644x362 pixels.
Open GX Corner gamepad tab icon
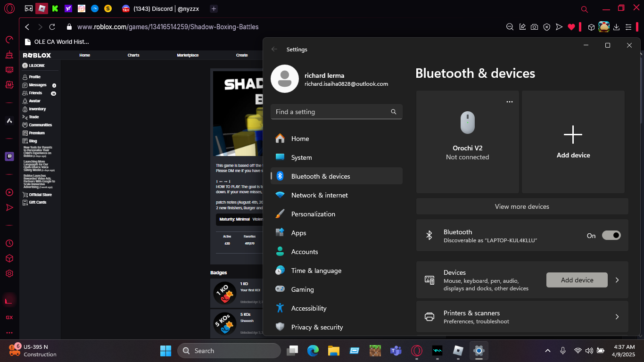(x=29, y=8)
